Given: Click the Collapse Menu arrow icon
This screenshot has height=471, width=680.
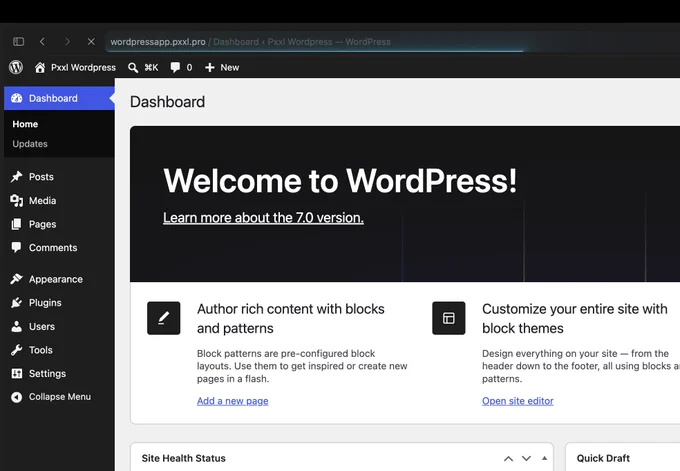Looking at the screenshot, I should [x=16, y=397].
